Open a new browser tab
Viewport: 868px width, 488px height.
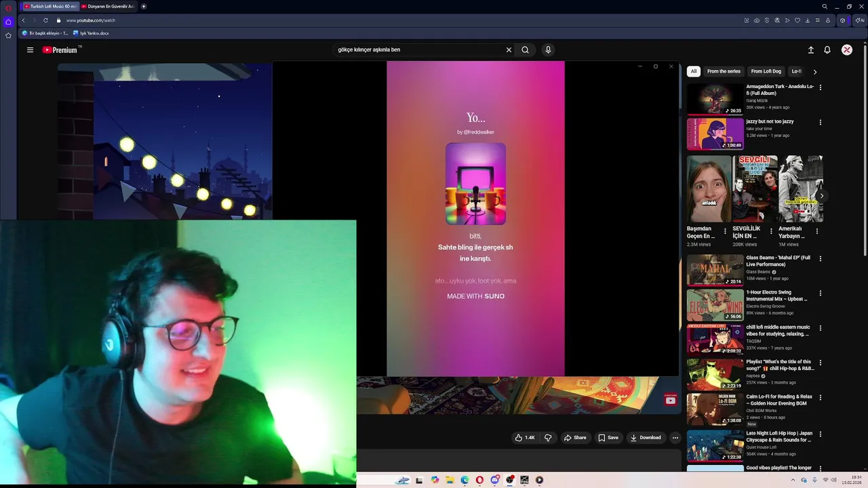tap(144, 6)
